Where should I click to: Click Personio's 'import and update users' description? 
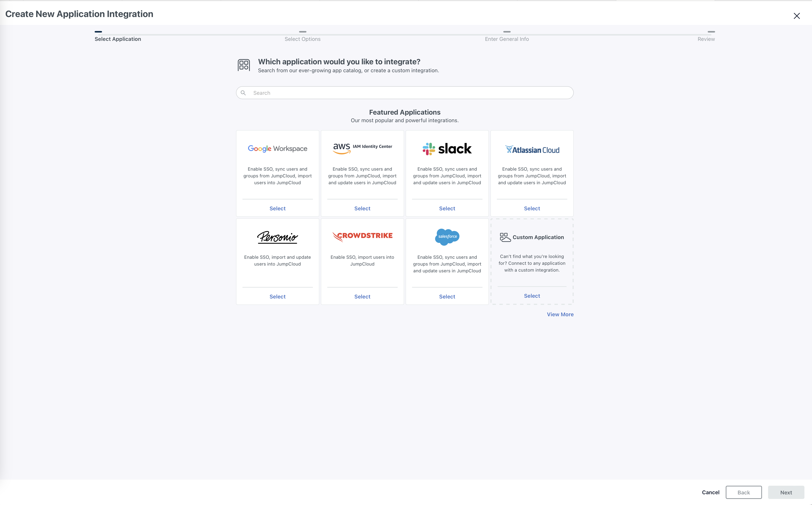(277, 260)
